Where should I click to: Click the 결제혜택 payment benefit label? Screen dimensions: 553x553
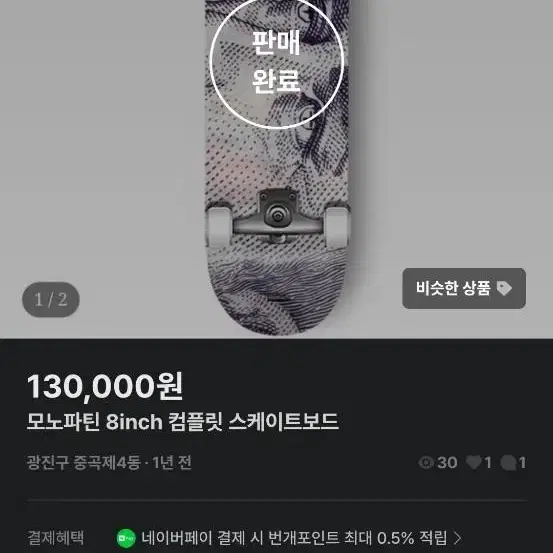pos(55,538)
